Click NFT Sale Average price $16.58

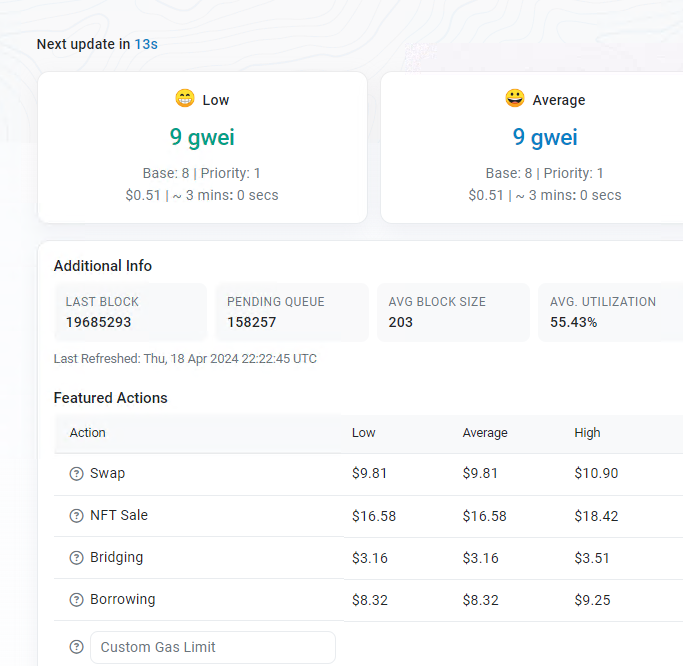coord(484,516)
